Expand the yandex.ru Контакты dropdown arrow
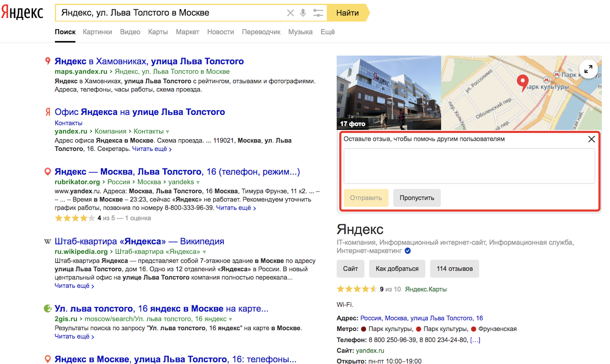The width and height of the screenshot is (610, 364). [168, 132]
